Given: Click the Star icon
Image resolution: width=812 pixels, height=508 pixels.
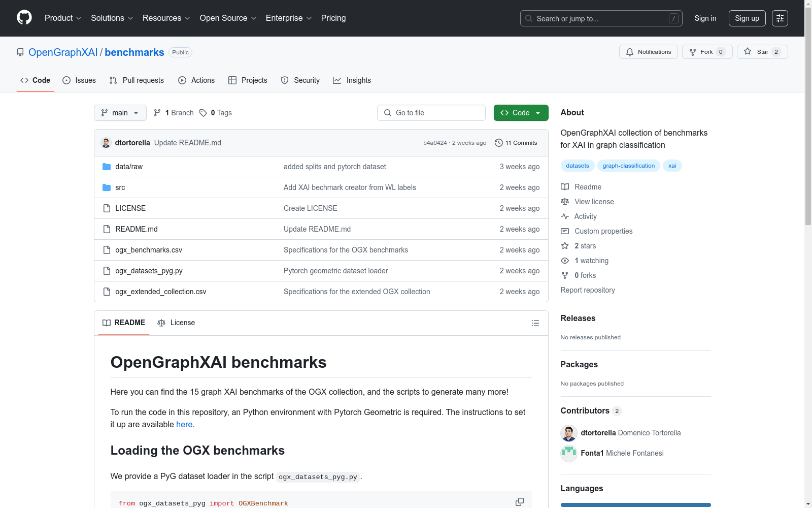Looking at the screenshot, I should [748, 51].
